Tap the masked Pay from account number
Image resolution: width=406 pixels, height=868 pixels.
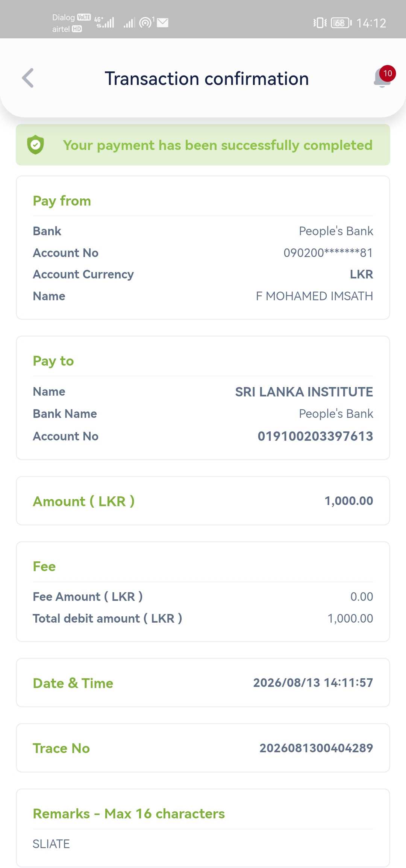(x=328, y=253)
